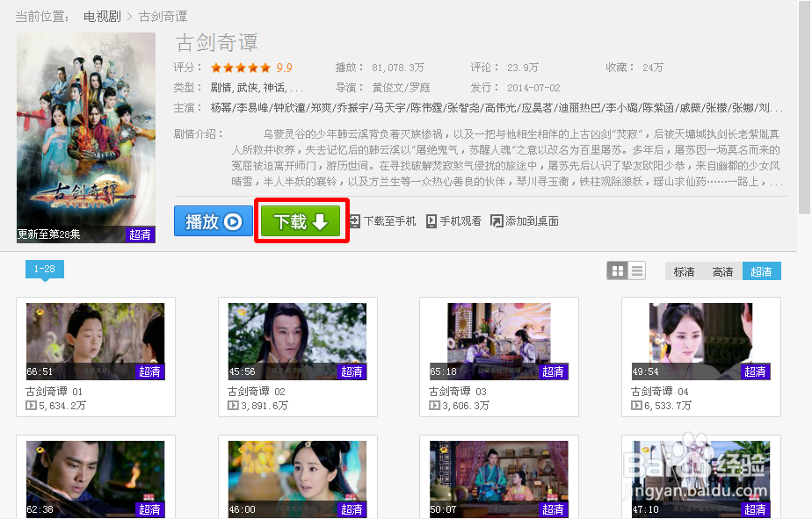This screenshot has height=519, width=812.
Task: Click title 古剑奇谭 04
Action: coord(660,391)
